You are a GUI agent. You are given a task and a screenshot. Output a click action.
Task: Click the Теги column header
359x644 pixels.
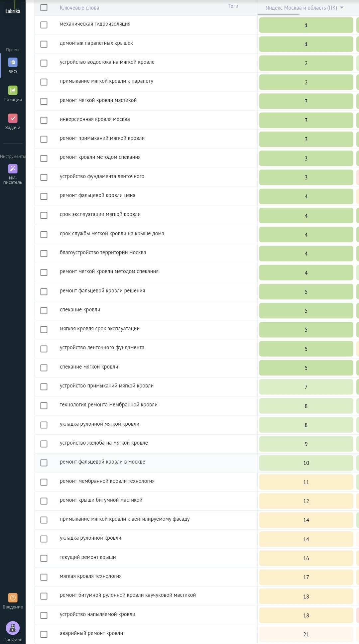tap(233, 6)
